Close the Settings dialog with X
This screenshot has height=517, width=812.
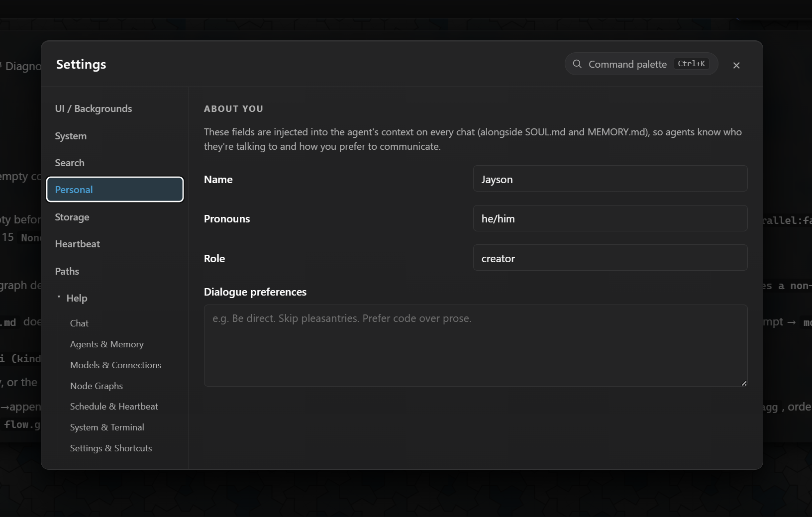(736, 65)
